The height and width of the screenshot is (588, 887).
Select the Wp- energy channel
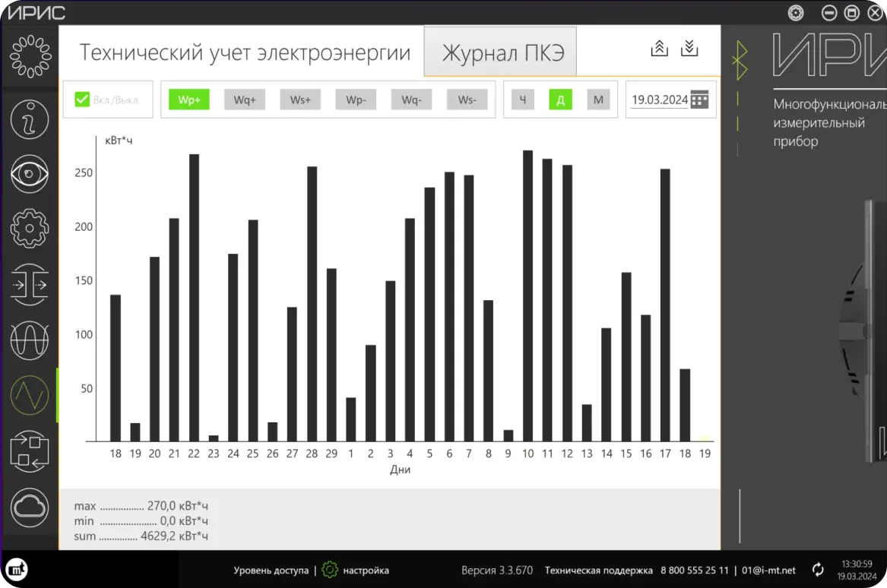[x=356, y=100]
